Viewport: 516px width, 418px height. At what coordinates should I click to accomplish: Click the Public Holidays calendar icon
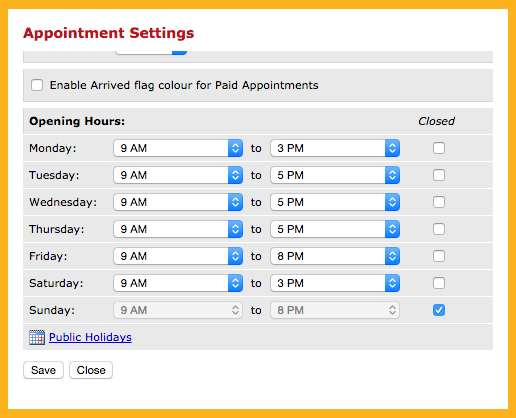[37, 337]
